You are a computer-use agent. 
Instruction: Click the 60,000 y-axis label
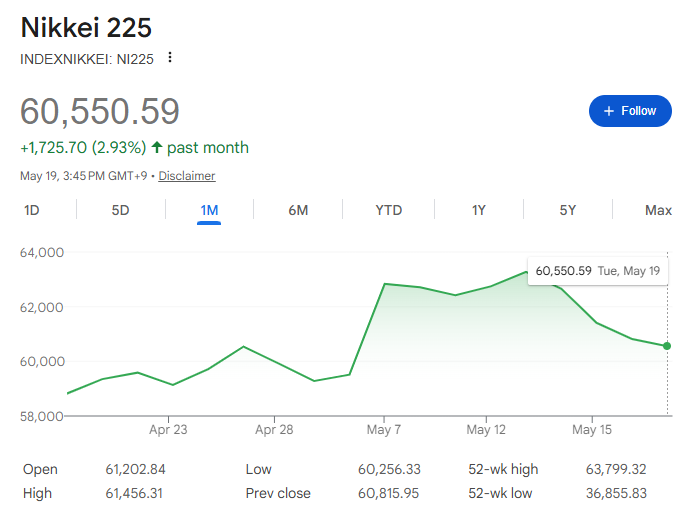42,361
